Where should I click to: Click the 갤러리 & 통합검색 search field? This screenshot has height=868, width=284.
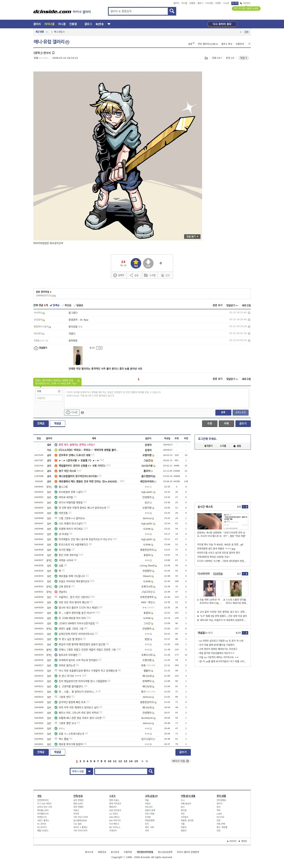138,11
